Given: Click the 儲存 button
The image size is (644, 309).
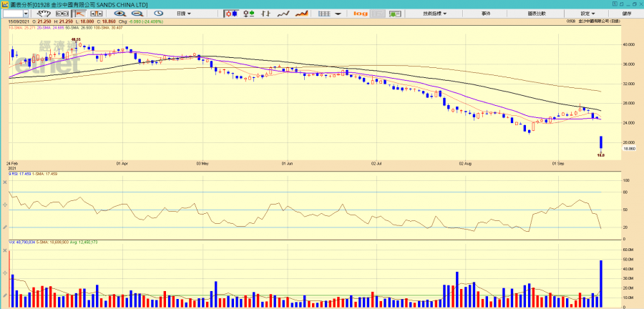Looking at the screenshot, I should pyautogui.click(x=627, y=14).
